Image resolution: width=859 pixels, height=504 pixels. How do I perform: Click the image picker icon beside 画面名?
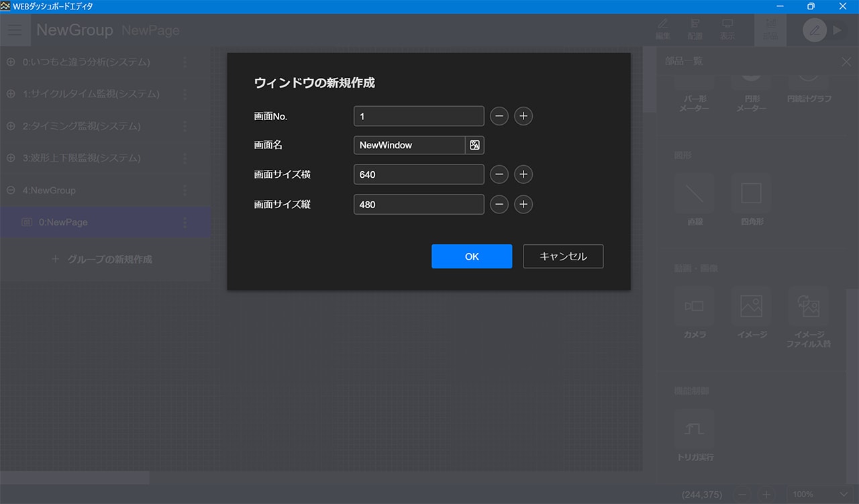point(474,145)
